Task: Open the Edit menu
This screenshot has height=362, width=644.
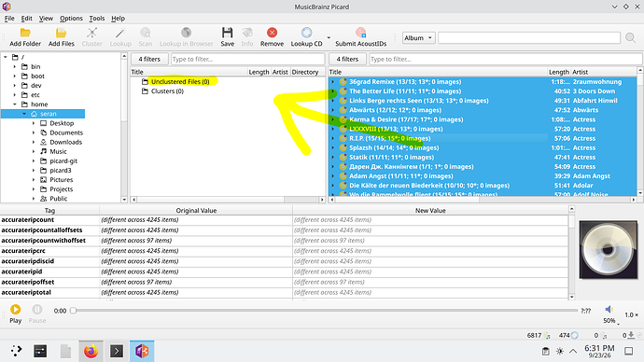Action: pyautogui.click(x=27, y=19)
